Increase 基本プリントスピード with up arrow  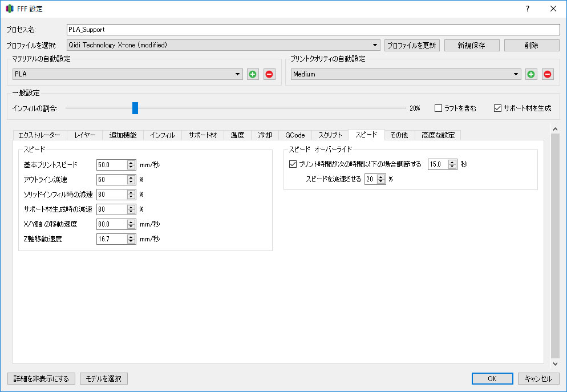pos(131,162)
